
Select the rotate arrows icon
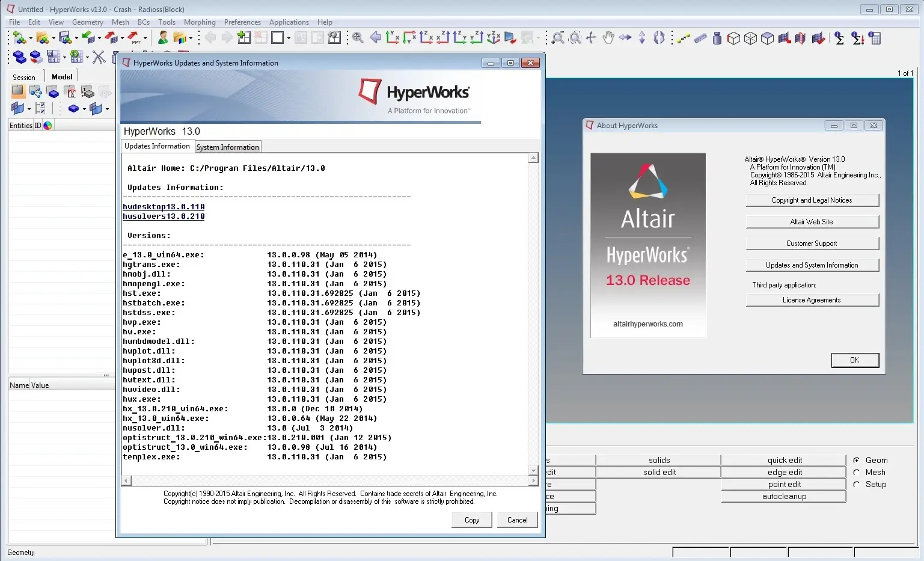659,38
